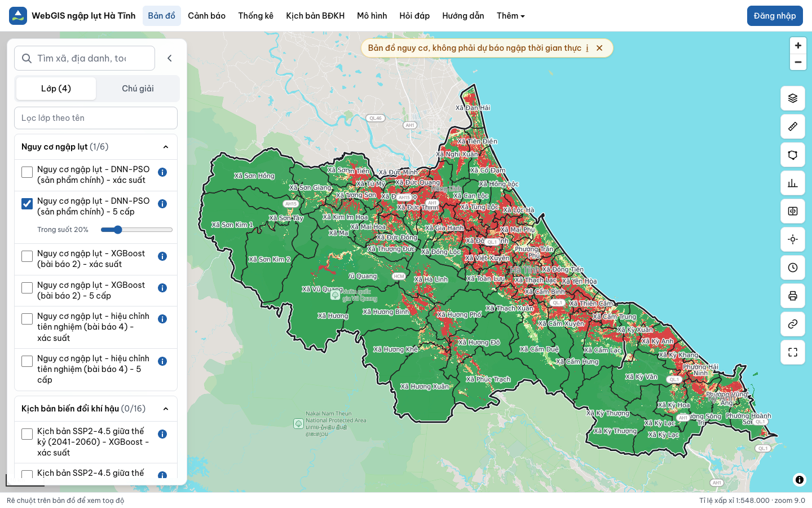812x508 pixels.
Task: Copy the map share link
Action: [793, 324]
